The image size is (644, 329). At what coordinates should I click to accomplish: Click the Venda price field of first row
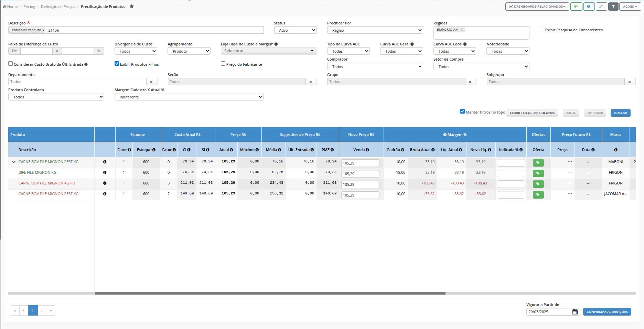pyautogui.click(x=360, y=163)
